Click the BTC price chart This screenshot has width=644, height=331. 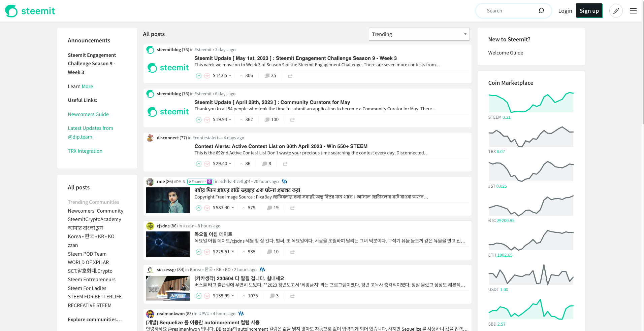[x=531, y=206]
